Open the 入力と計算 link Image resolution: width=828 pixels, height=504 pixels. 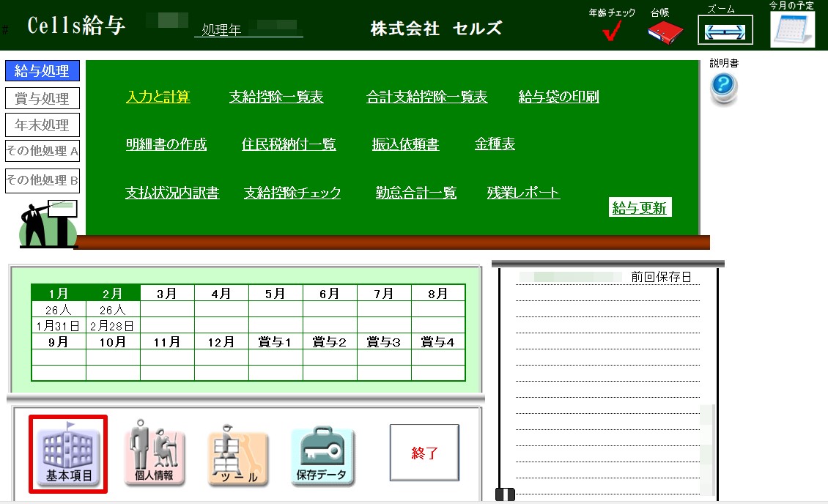point(158,97)
